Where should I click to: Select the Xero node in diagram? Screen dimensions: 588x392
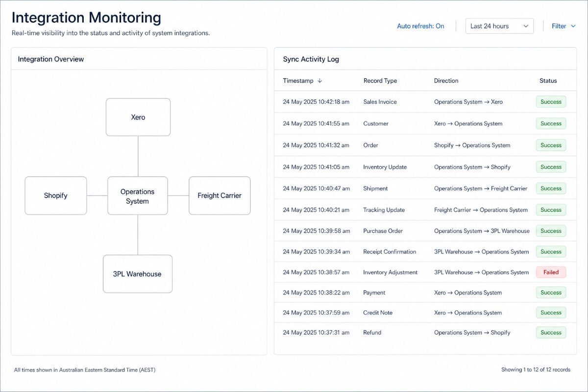pyautogui.click(x=138, y=117)
